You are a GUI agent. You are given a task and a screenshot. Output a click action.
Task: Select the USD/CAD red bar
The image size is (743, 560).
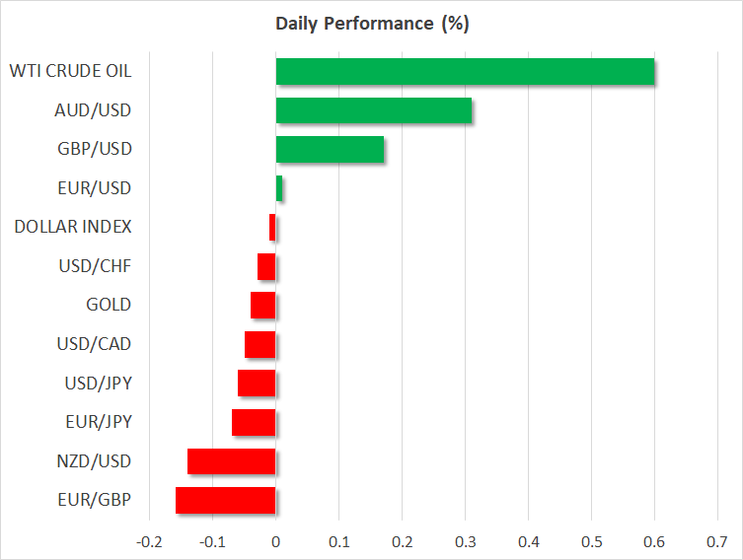(x=260, y=345)
